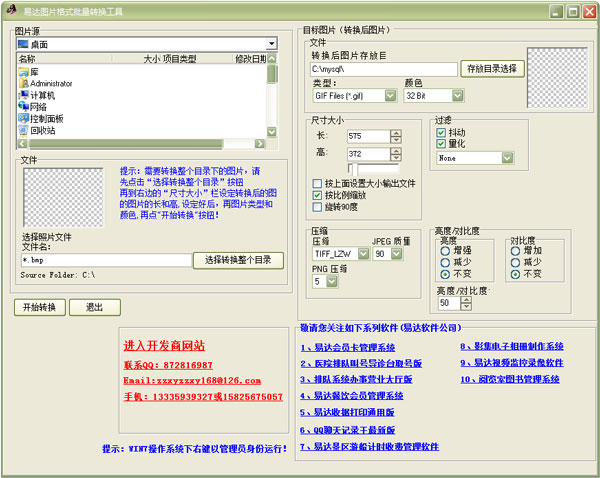Select the 控制面板 control panel icon
600x478 pixels.
(x=24, y=118)
